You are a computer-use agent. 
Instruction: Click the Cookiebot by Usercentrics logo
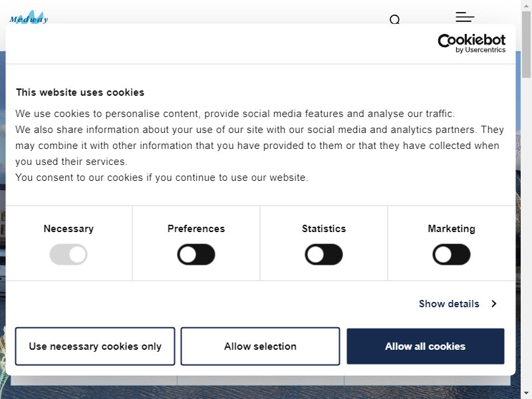[x=471, y=43]
